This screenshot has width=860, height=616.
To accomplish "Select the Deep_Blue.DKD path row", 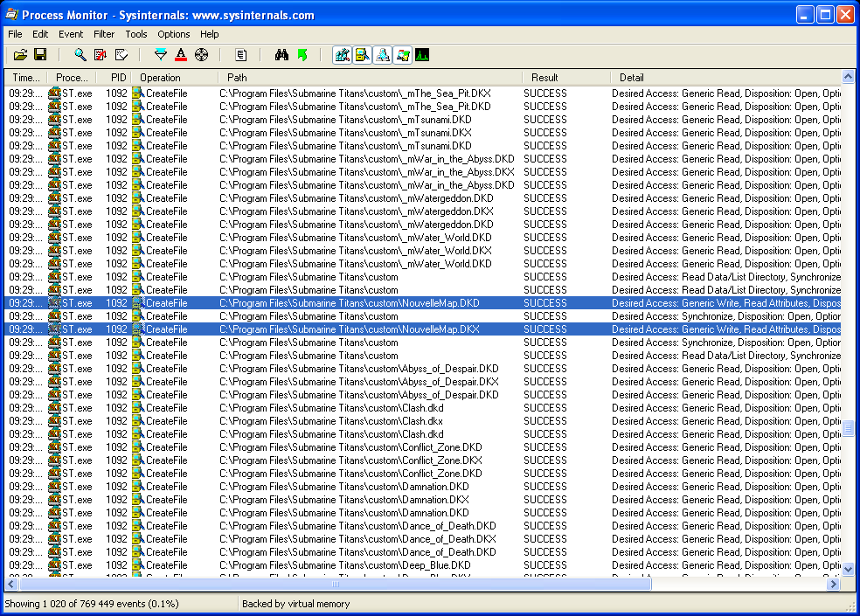I will (x=422, y=565).
